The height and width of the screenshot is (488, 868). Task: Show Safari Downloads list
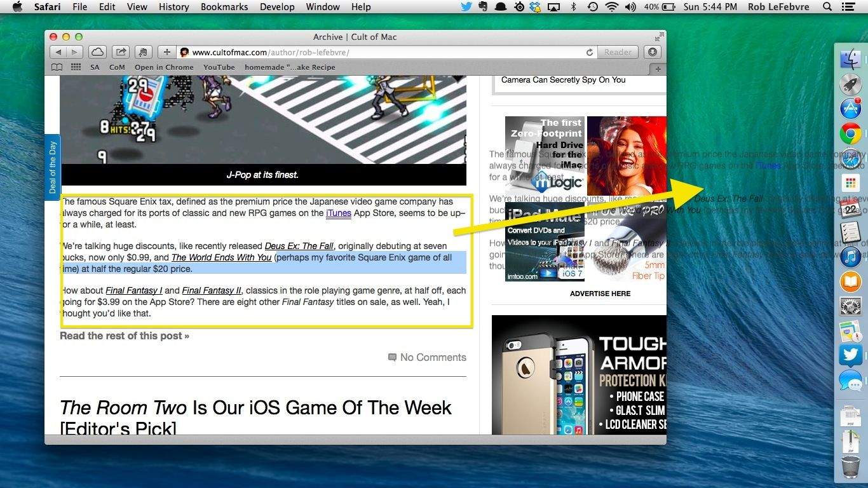click(653, 52)
